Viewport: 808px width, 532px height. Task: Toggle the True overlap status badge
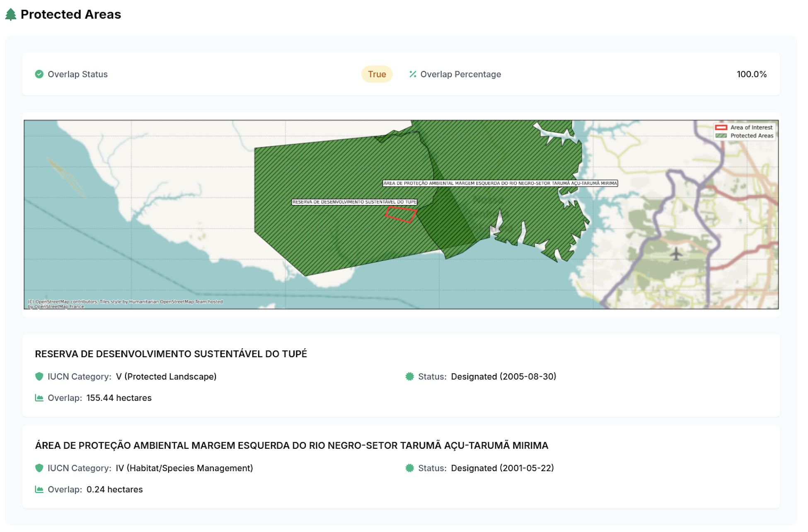(x=377, y=74)
